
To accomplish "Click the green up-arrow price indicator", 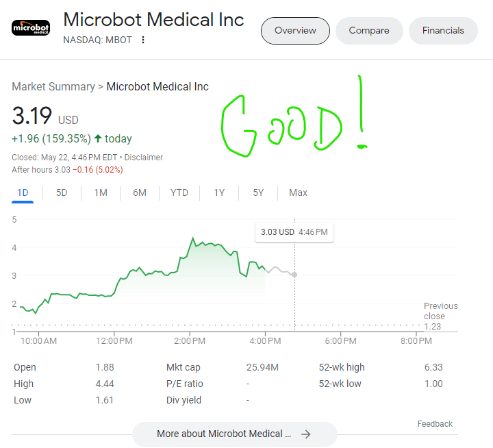I will tap(98, 139).
